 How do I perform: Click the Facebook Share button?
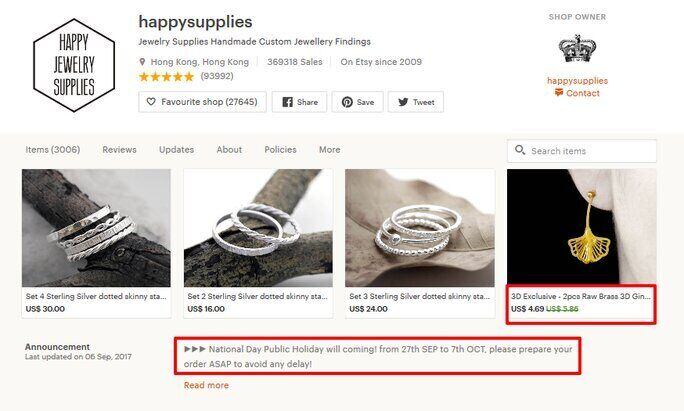click(299, 102)
